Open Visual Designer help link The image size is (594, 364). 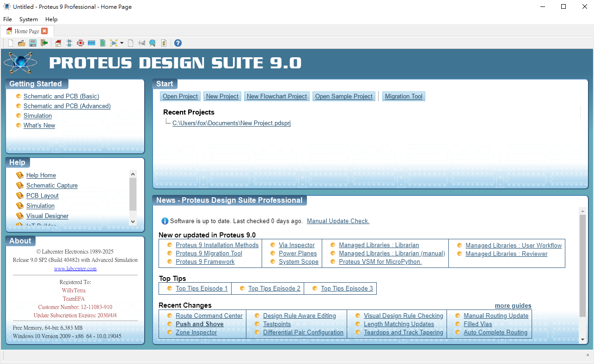pos(47,216)
